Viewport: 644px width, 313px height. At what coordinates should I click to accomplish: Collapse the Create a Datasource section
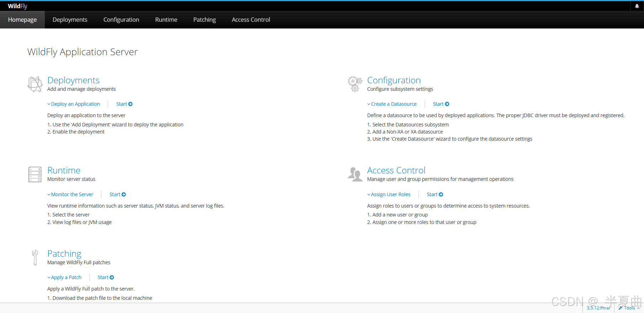coord(392,104)
